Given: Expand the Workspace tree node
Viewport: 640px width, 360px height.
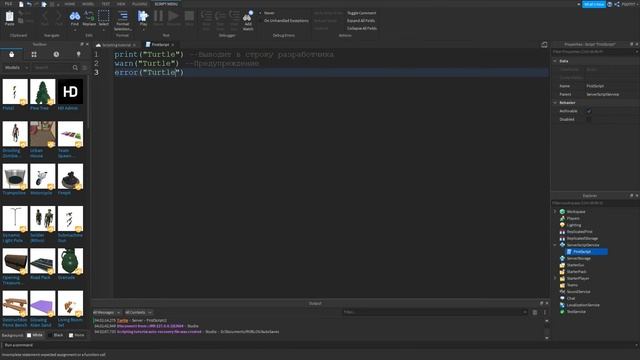Looking at the screenshot, I should click(555, 212).
